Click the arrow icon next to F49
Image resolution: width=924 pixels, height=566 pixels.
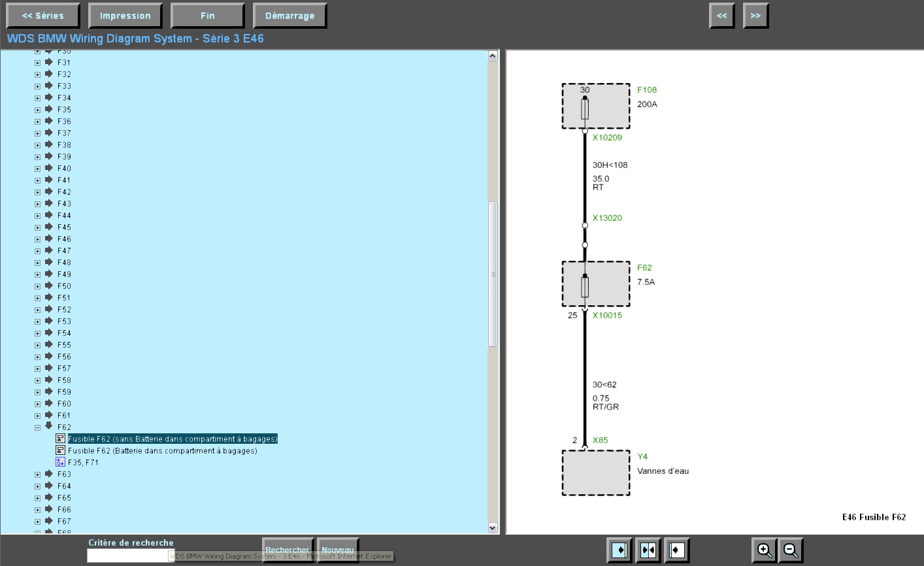48,274
